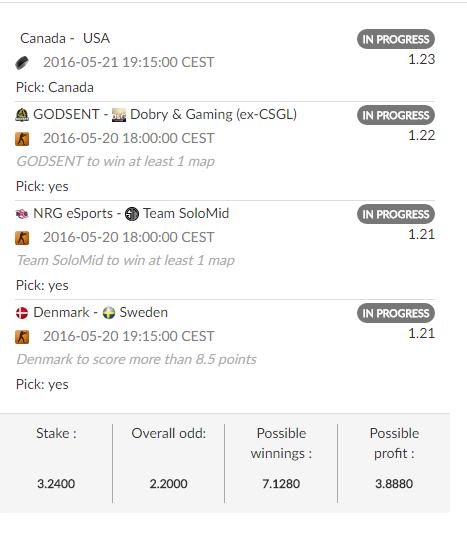The height and width of the screenshot is (541, 467).
Task: Open the Dobry & Gaming (ex-CSGL) team name
Action: point(213,115)
